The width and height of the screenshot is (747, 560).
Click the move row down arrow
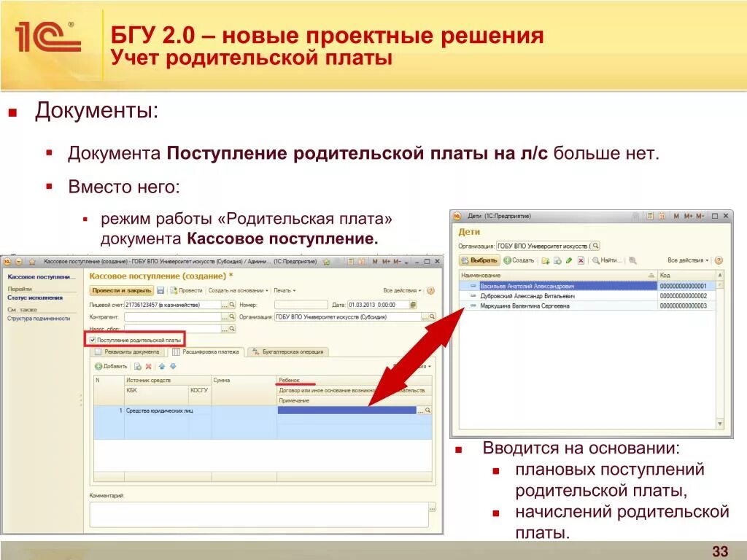[173, 366]
